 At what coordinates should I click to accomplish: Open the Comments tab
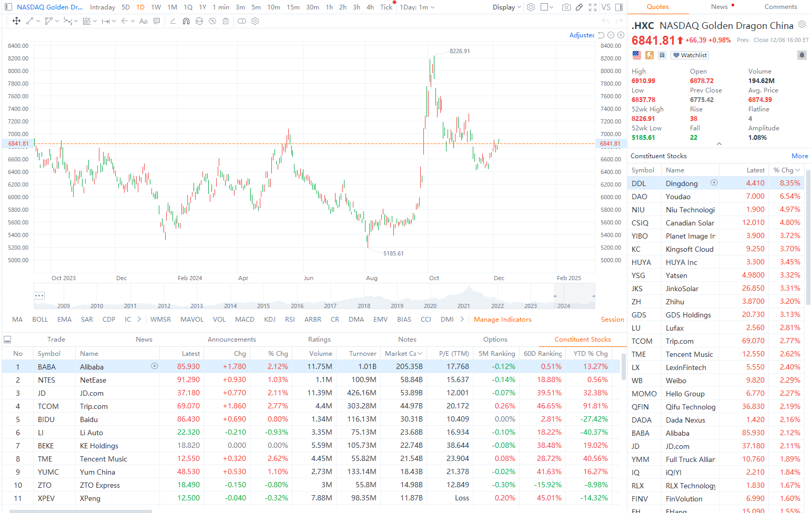pyautogui.click(x=780, y=7)
